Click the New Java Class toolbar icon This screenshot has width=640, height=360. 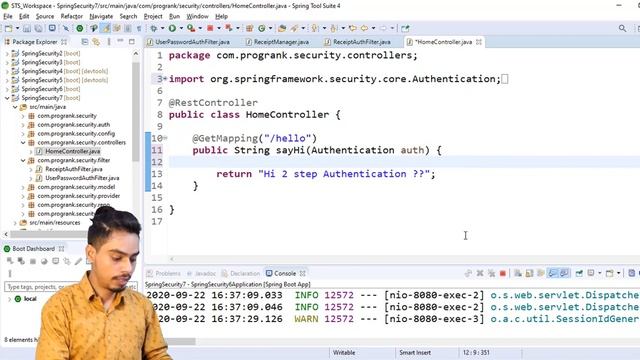(261, 28)
